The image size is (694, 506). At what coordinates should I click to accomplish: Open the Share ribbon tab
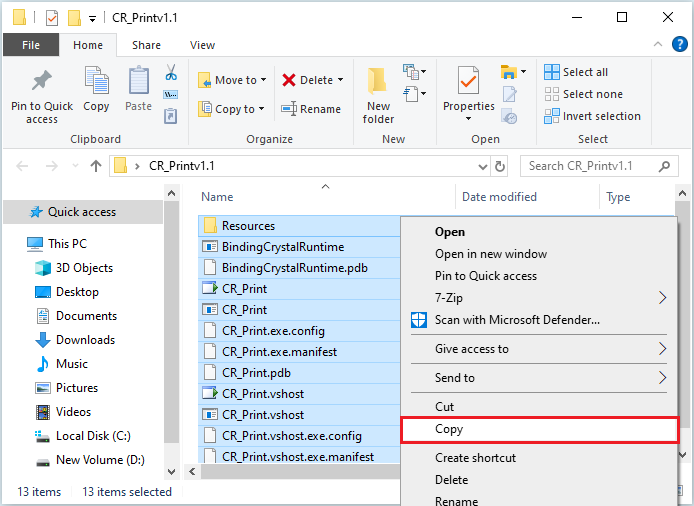(146, 45)
